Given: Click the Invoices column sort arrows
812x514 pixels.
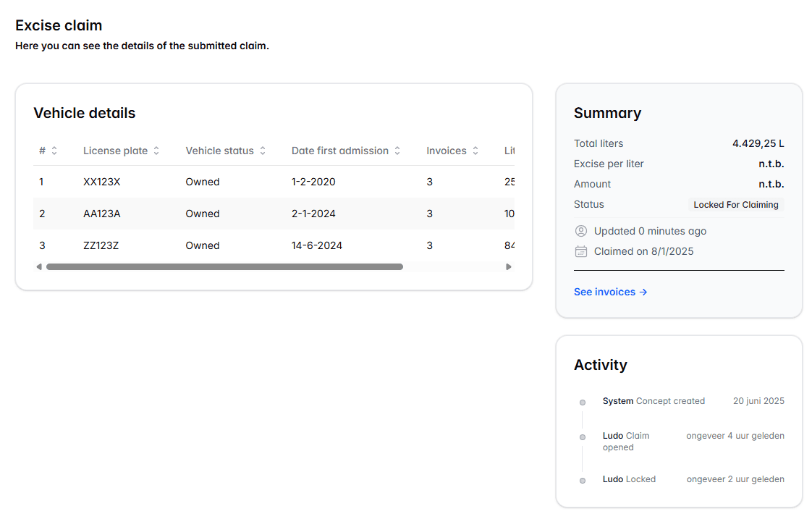Looking at the screenshot, I should [x=475, y=151].
